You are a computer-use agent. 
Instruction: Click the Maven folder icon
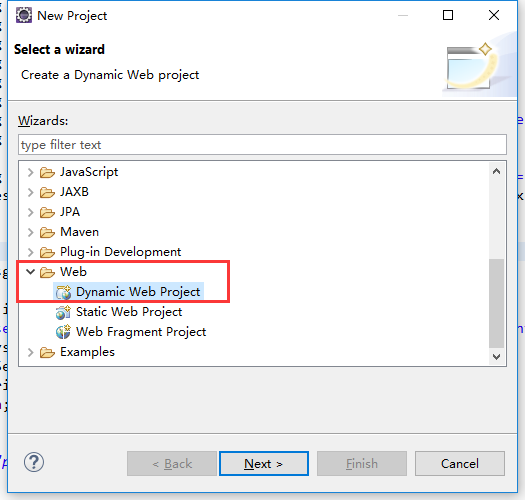(47, 232)
